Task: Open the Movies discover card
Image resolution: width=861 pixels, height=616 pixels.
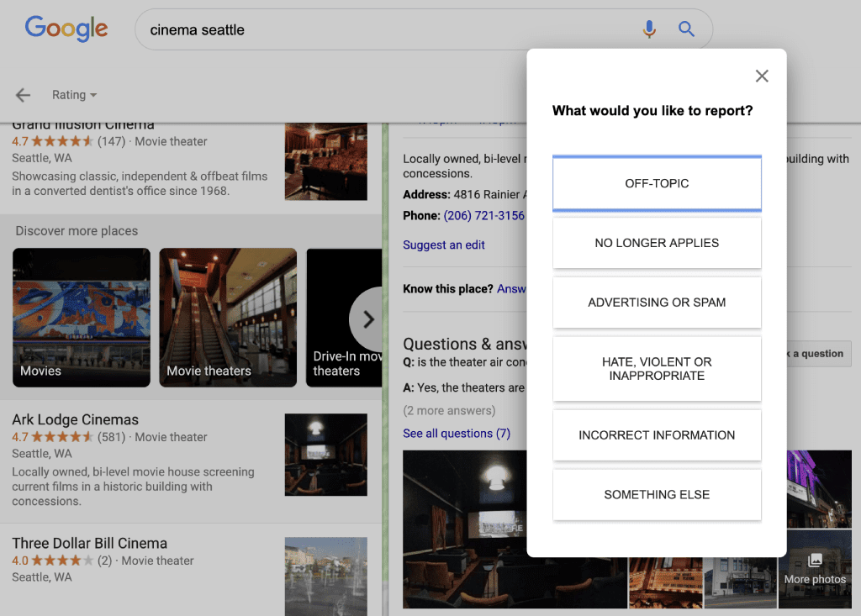Action: point(82,318)
